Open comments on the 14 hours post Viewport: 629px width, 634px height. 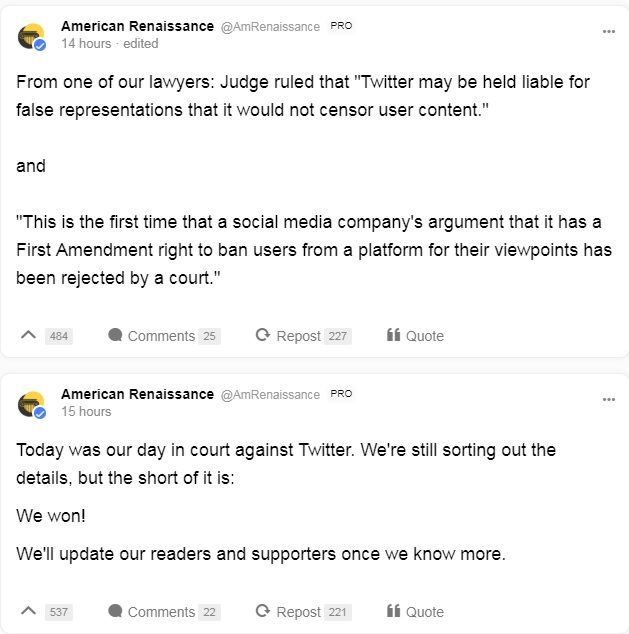pyautogui.click(x=164, y=336)
